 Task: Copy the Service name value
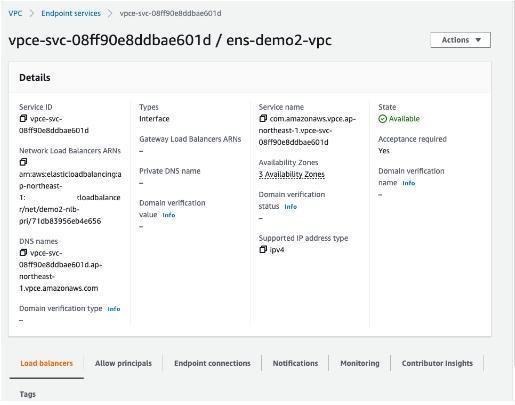coord(263,118)
